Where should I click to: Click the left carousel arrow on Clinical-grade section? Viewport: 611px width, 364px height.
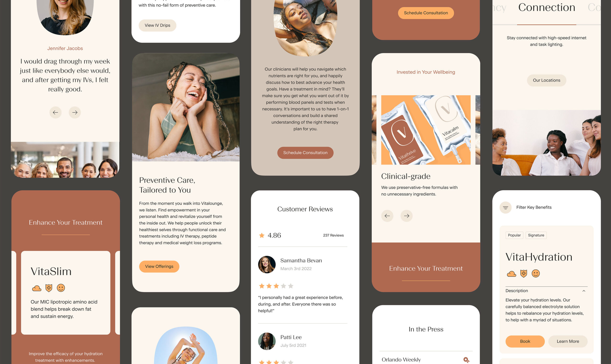(387, 215)
